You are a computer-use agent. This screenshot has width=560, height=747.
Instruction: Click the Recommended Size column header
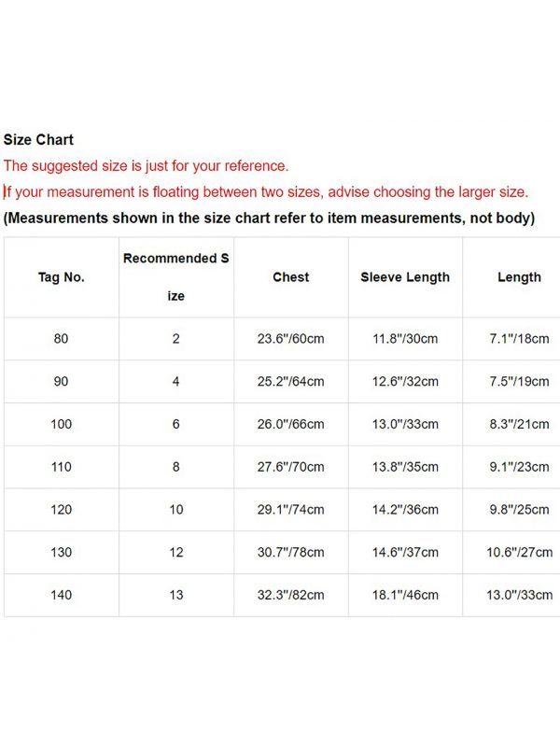(x=175, y=277)
